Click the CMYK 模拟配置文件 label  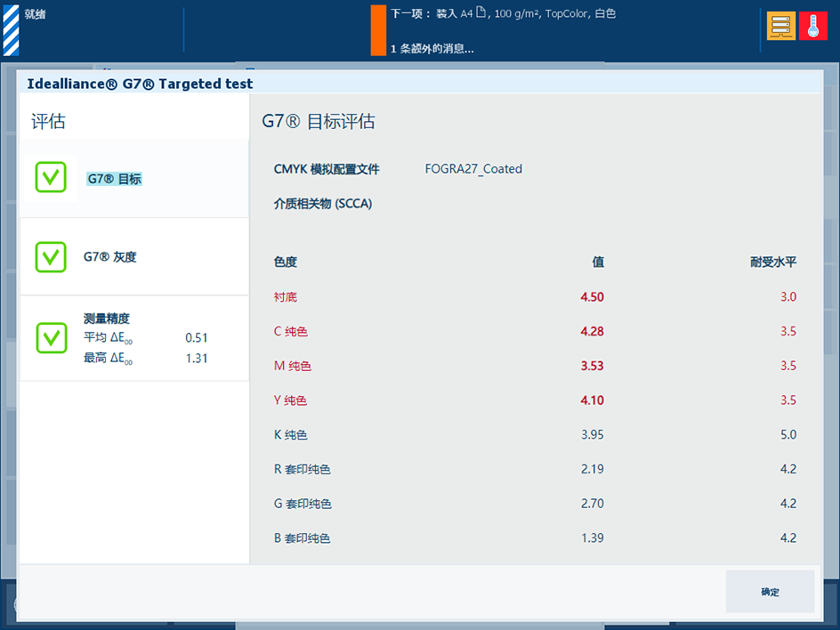[x=327, y=169]
